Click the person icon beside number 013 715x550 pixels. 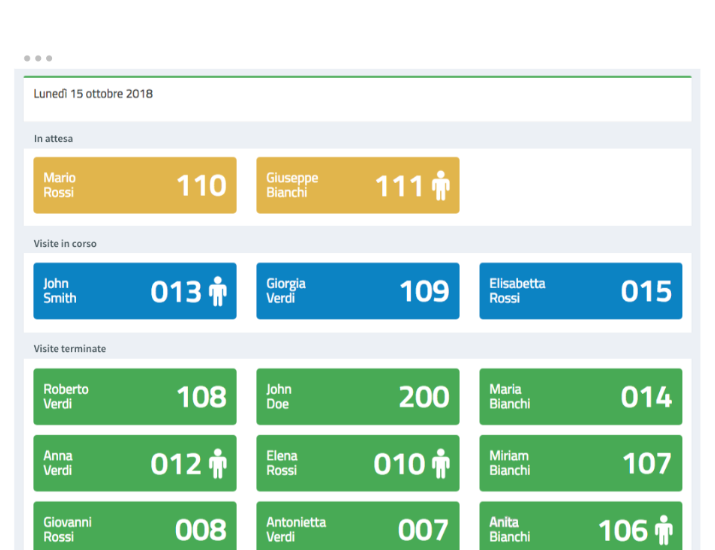coord(218,291)
